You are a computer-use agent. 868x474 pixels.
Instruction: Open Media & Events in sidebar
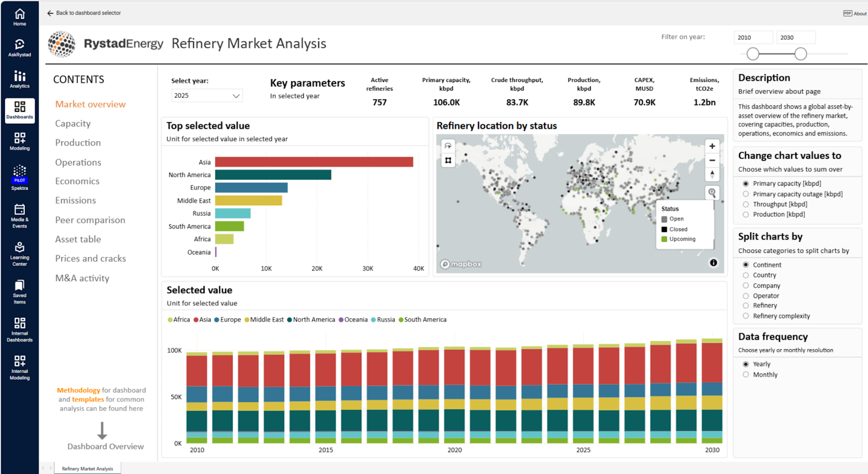(x=20, y=216)
